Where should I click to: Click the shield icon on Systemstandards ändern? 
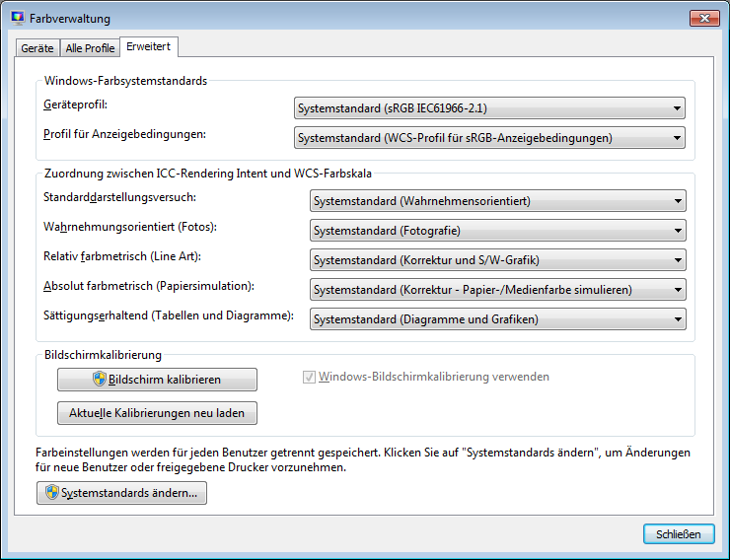(x=52, y=493)
